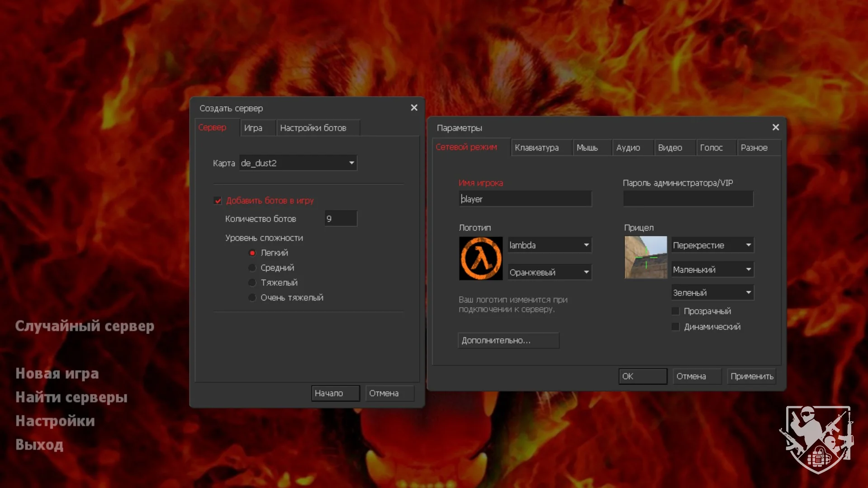
Task: Enable the Прозрачный crosshair checkbox
Action: 675,311
